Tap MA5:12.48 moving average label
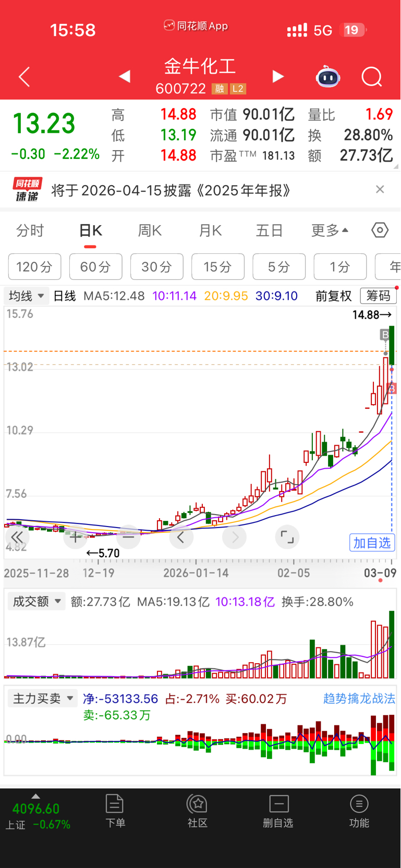The width and height of the screenshot is (401, 868). click(114, 296)
